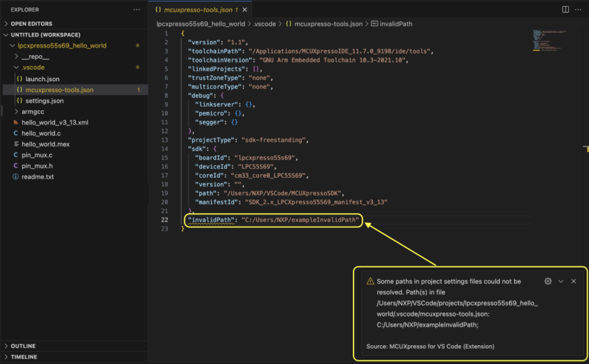Expand the Open Editors section
Viewport: 589px width, 364px height.
pos(32,23)
